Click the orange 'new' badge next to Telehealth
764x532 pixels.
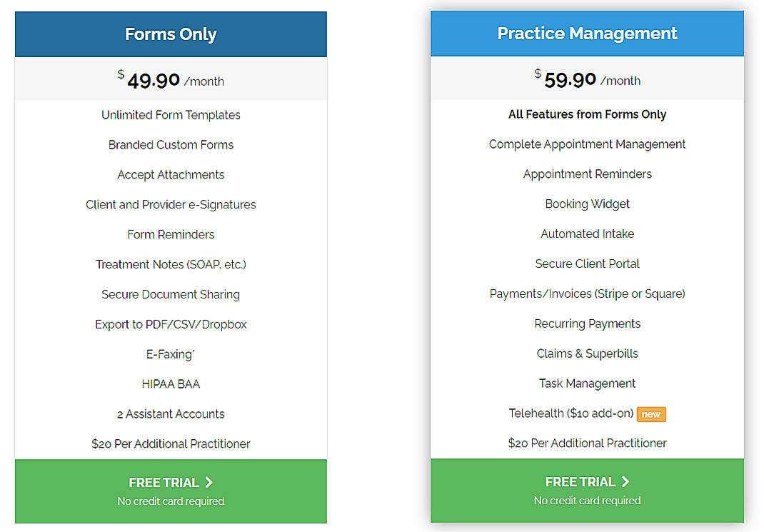(x=650, y=413)
